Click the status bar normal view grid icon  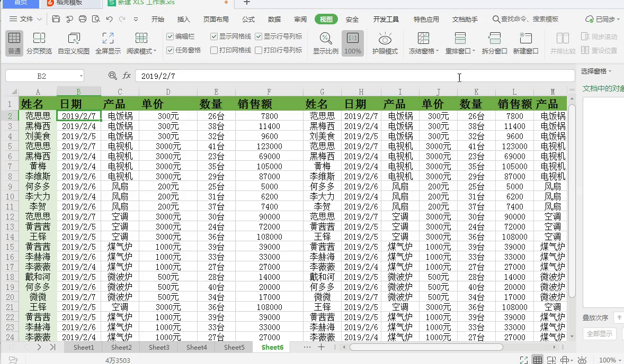point(537,360)
